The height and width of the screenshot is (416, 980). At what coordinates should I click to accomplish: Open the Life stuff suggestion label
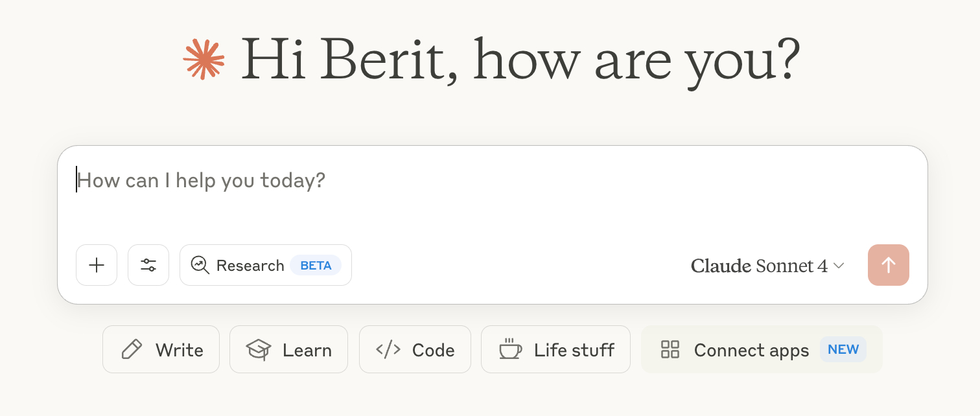tap(574, 350)
